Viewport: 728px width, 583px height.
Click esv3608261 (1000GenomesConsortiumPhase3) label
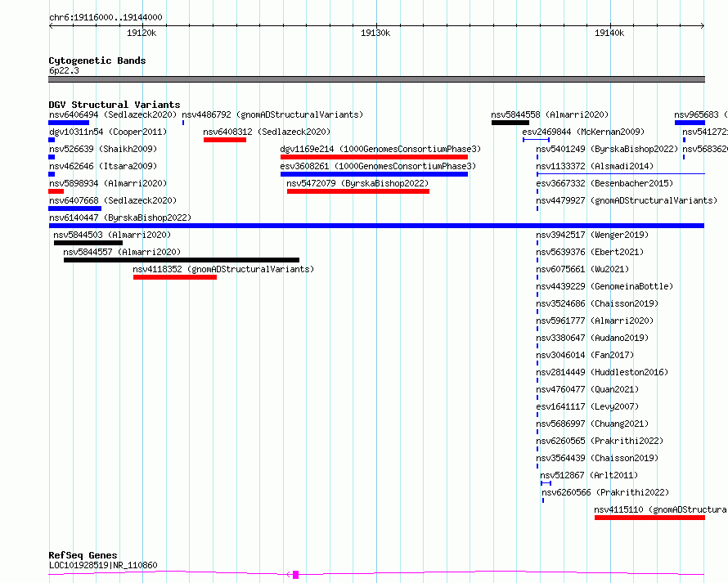[378, 166]
